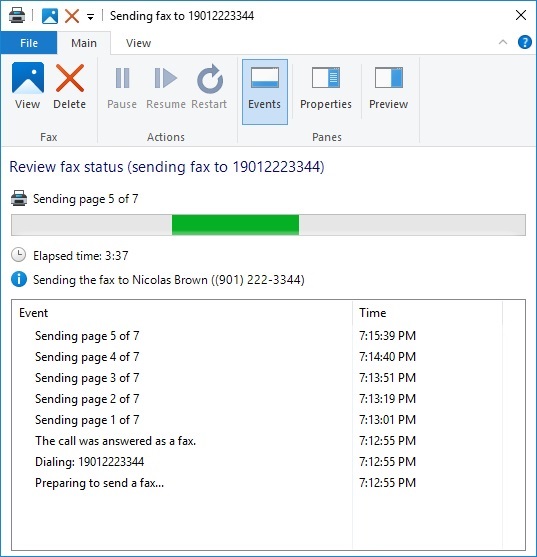Switch to the View ribbon tab
This screenshot has width=537, height=557.
[139, 43]
